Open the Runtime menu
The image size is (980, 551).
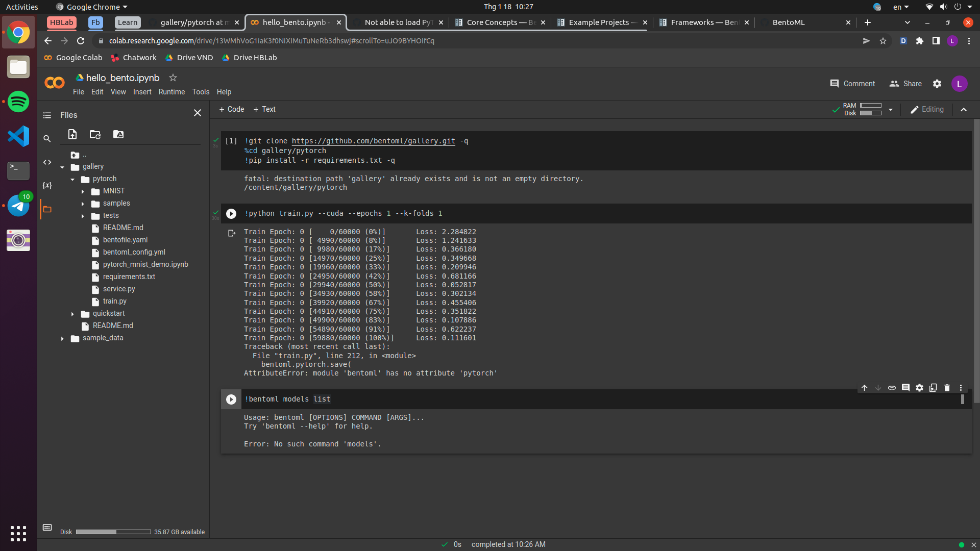(x=171, y=92)
